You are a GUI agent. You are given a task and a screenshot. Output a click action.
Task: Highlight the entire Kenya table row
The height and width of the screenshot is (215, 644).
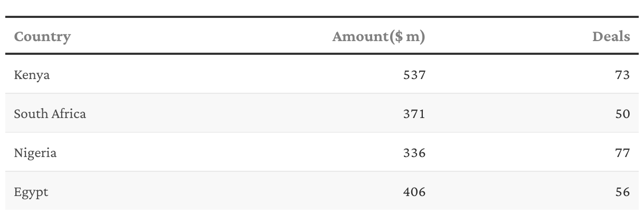(x=238, y=75)
